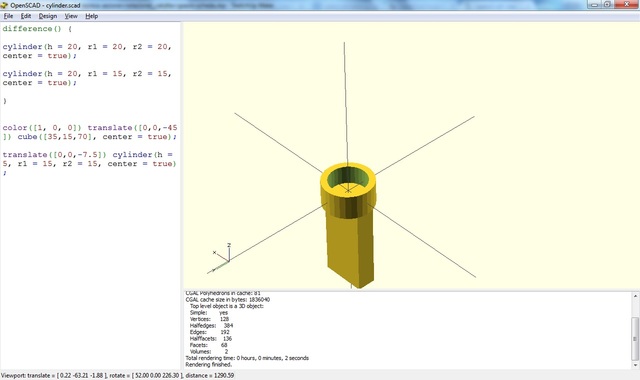Click the 'Halffacets: 136' console line
This screenshot has height=380, width=640.
[211, 339]
